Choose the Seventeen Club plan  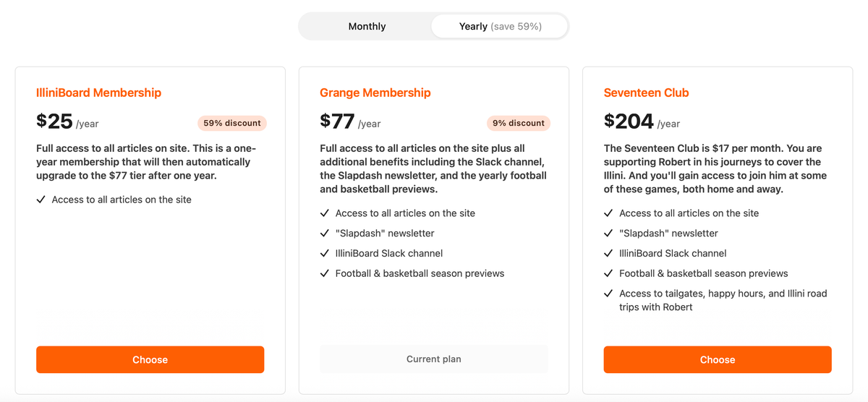718,359
